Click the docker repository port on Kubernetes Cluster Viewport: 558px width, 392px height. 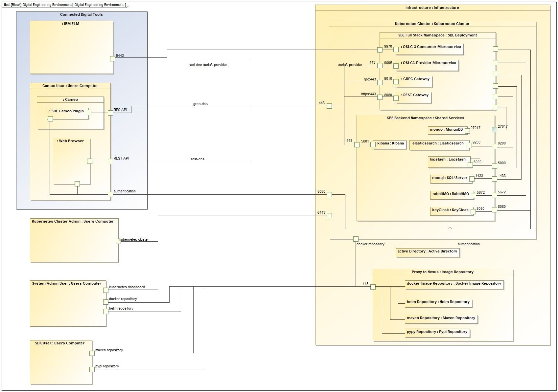(x=355, y=239)
